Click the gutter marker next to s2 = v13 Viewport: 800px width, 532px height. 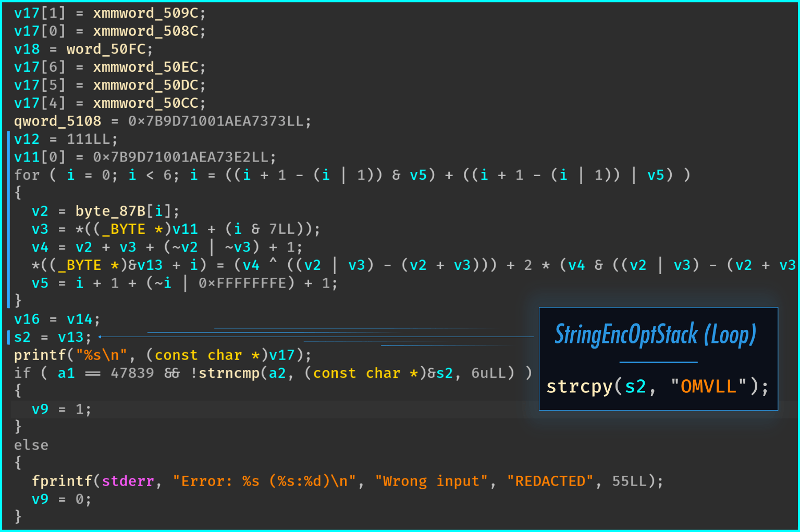(8, 337)
